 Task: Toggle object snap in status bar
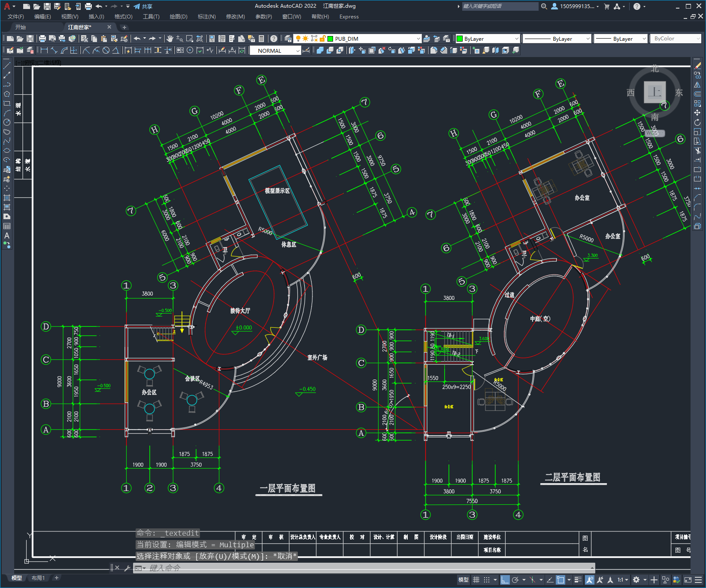[x=561, y=580]
